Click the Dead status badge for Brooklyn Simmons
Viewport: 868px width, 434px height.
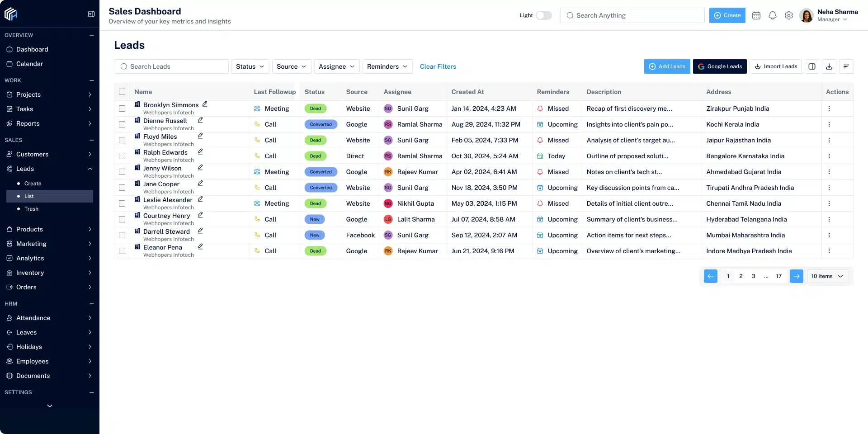pos(315,108)
